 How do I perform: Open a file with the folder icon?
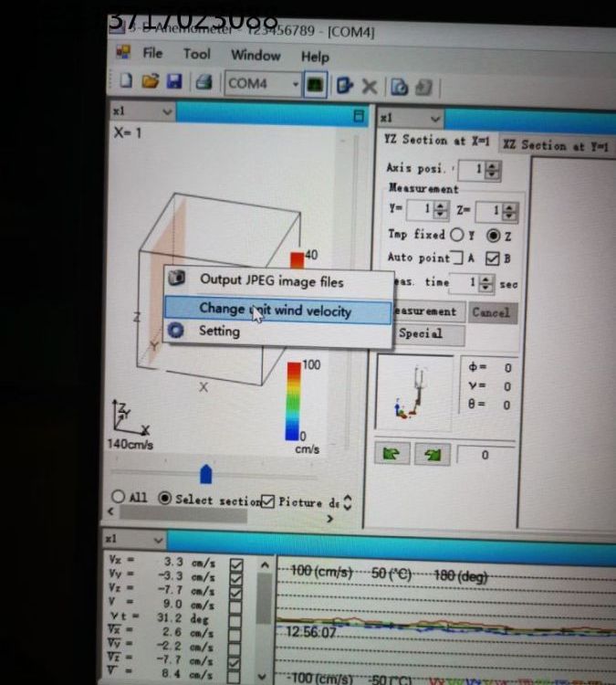point(150,83)
